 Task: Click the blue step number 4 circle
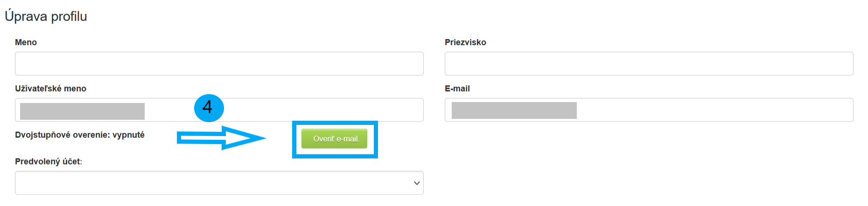click(209, 108)
